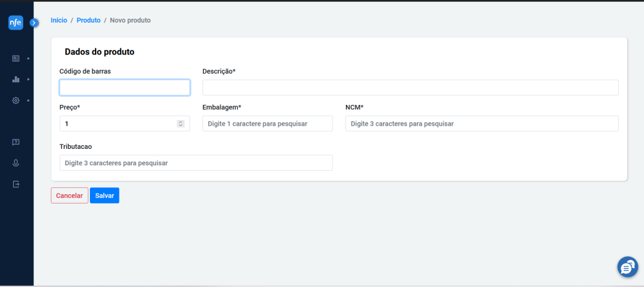644x287 pixels.
Task: Click the Salvar button
Action: [105, 195]
